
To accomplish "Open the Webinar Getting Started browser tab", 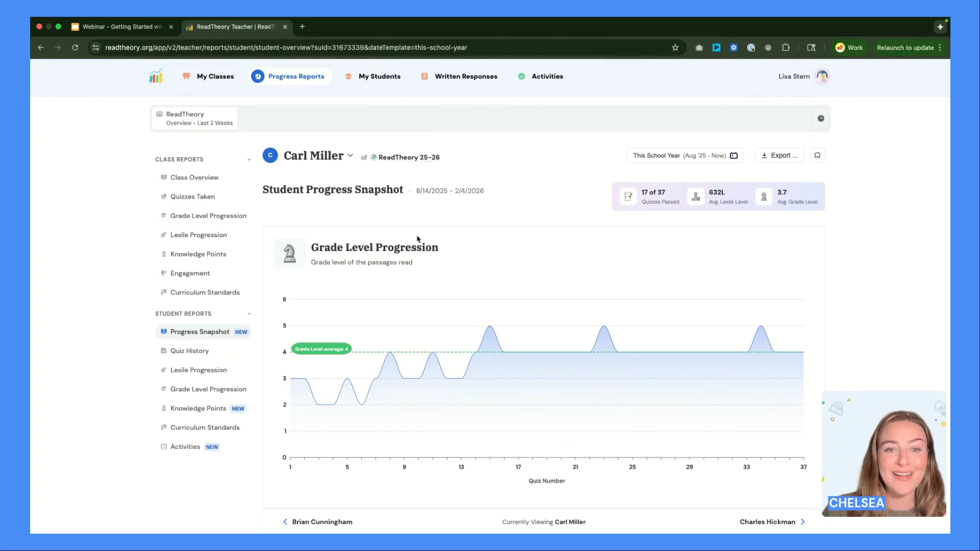I will [x=121, y=27].
